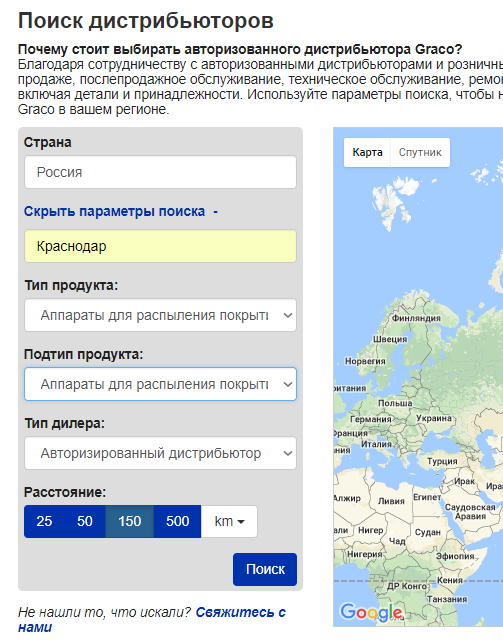
Task: Open the km units dropdown
Action: pos(229,521)
